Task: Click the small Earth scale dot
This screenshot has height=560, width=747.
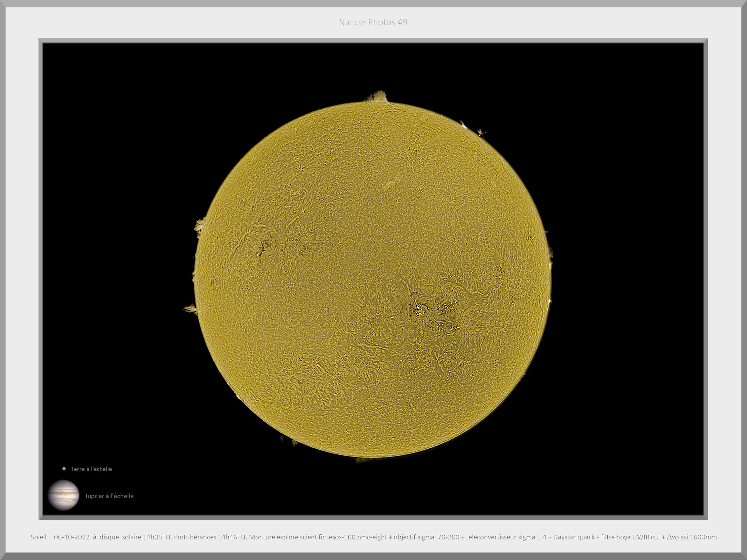Action: tap(64, 469)
